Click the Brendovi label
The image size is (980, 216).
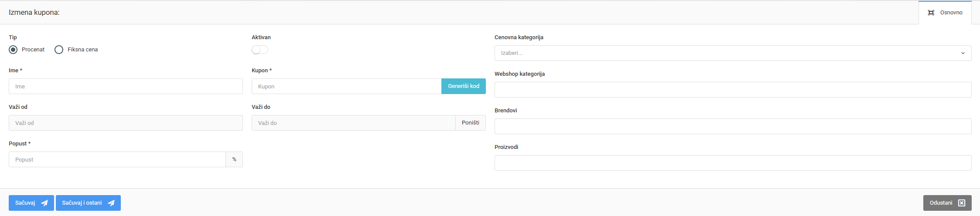click(506, 111)
